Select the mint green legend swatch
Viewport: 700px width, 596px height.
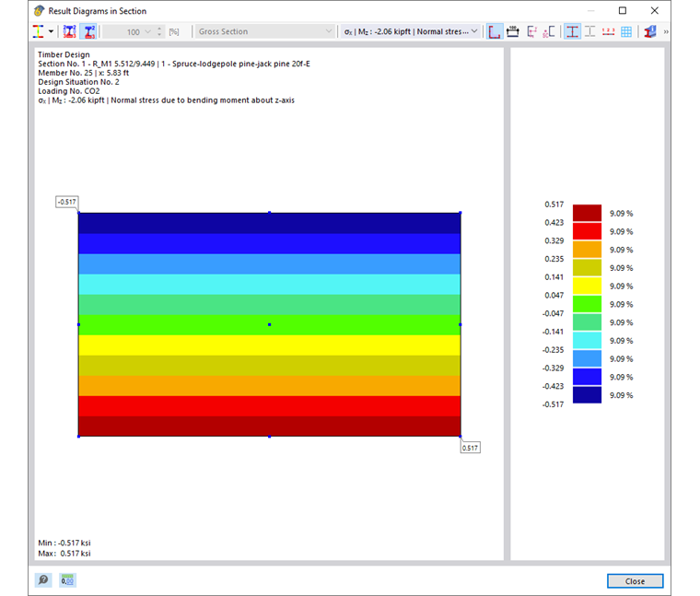pyautogui.click(x=587, y=322)
